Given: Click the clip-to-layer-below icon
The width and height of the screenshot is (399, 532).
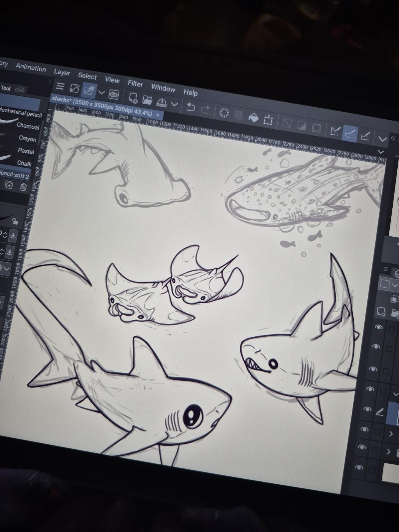Looking at the screenshot, I should click(395, 299).
